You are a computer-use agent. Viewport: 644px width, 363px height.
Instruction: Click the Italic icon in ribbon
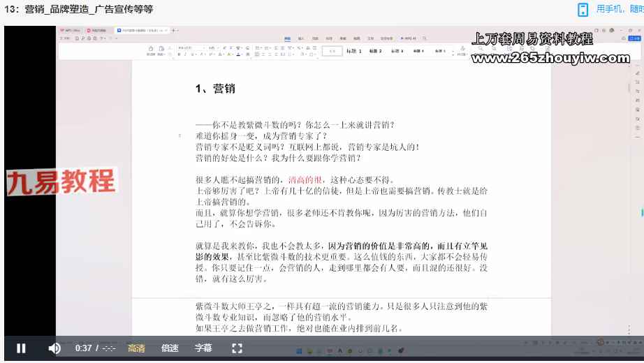click(x=185, y=54)
